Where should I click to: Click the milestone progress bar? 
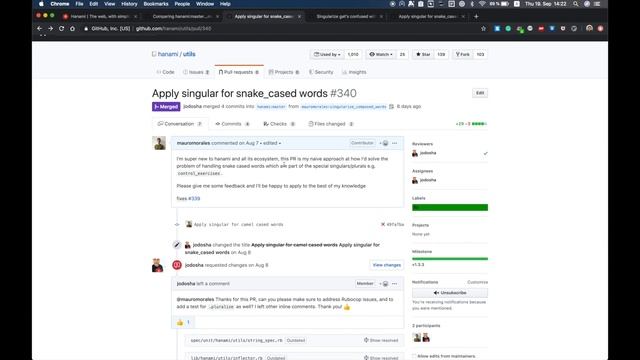(x=450, y=259)
